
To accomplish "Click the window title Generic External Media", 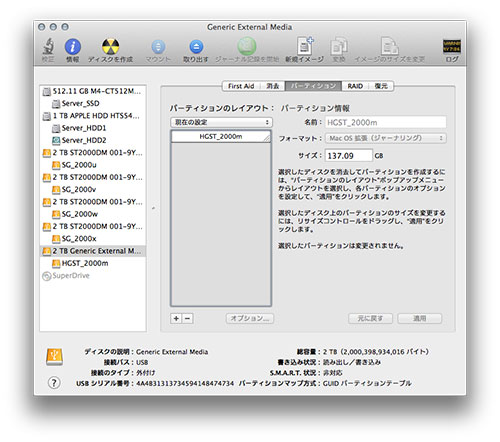I will (250, 27).
